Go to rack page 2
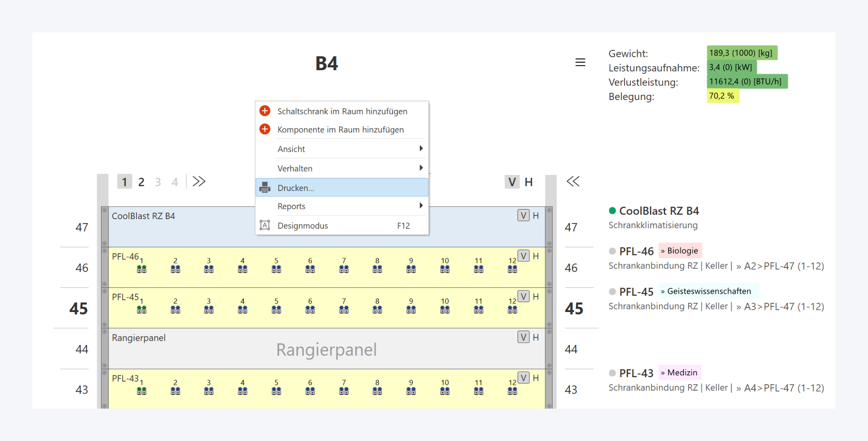 click(x=141, y=182)
